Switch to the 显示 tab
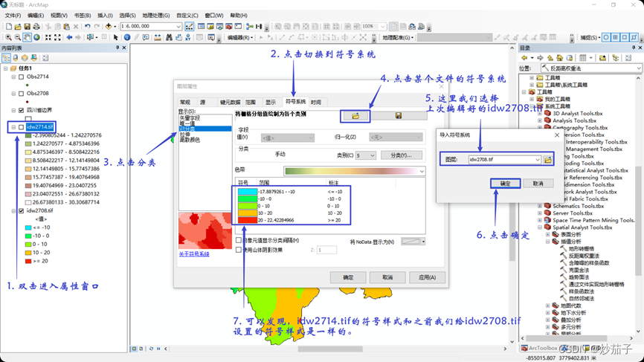 (x=270, y=102)
